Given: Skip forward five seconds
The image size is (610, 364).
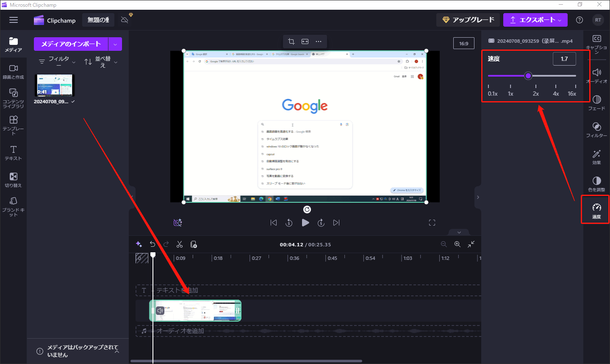Looking at the screenshot, I should tap(321, 223).
